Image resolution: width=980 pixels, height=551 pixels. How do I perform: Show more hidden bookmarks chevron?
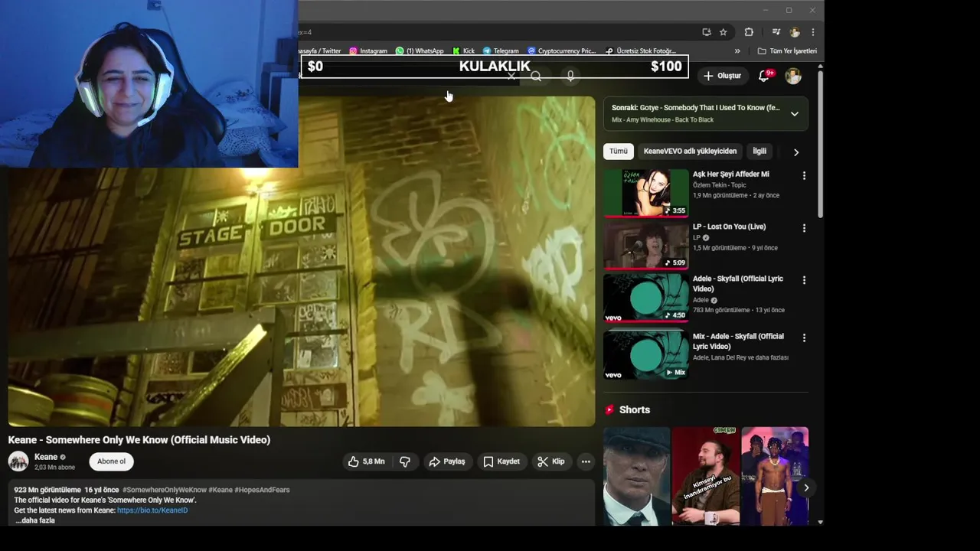(x=737, y=51)
